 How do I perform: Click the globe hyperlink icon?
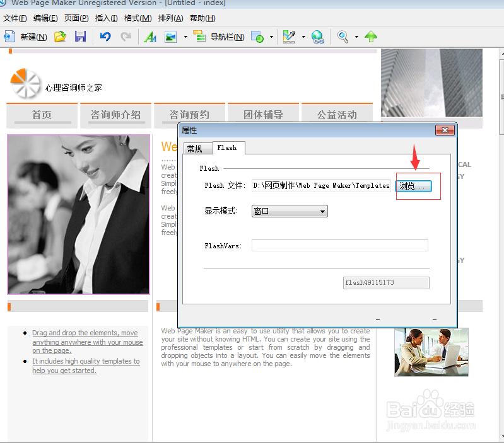[x=317, y=37]
